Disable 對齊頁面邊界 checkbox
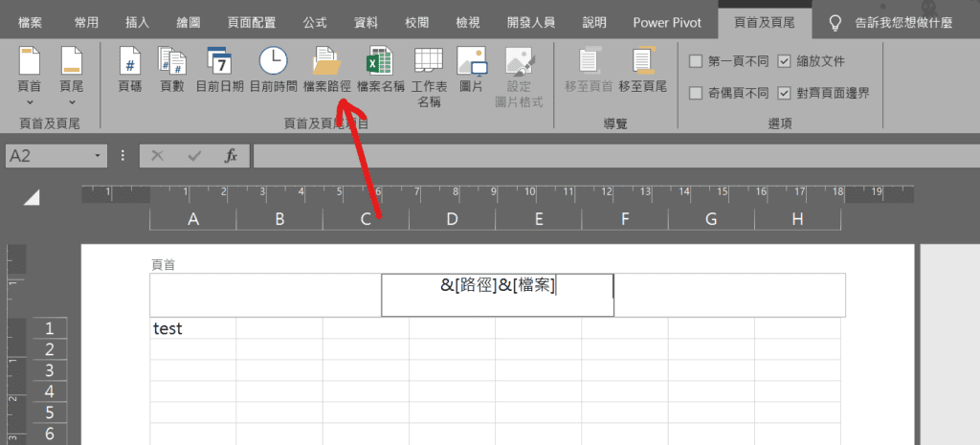The height and width of the screenshot is (445, 980). pos(785,93)
